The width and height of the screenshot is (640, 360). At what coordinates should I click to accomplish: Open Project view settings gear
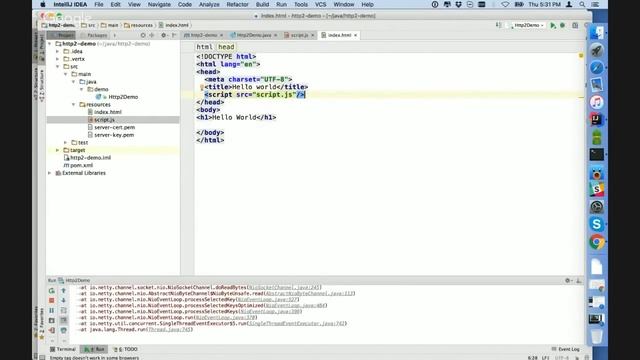pos(164,36)
